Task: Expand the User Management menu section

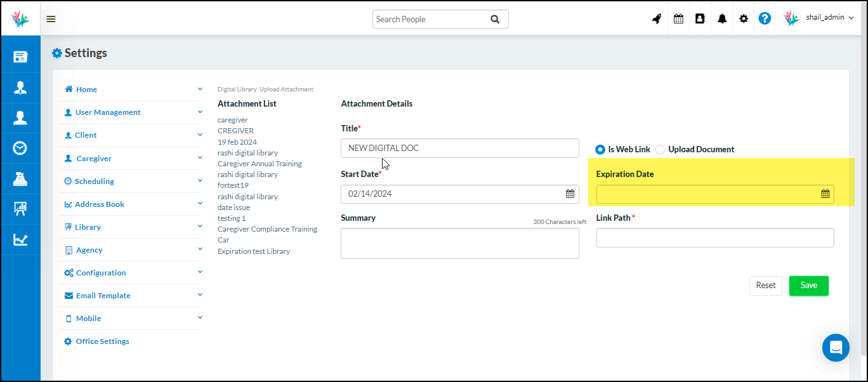Action: click(x=108, y=112)
